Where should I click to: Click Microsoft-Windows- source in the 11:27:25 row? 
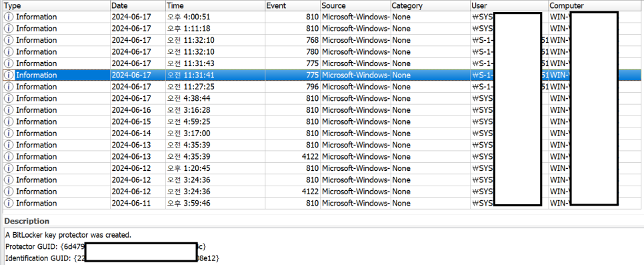pos(355,86)
